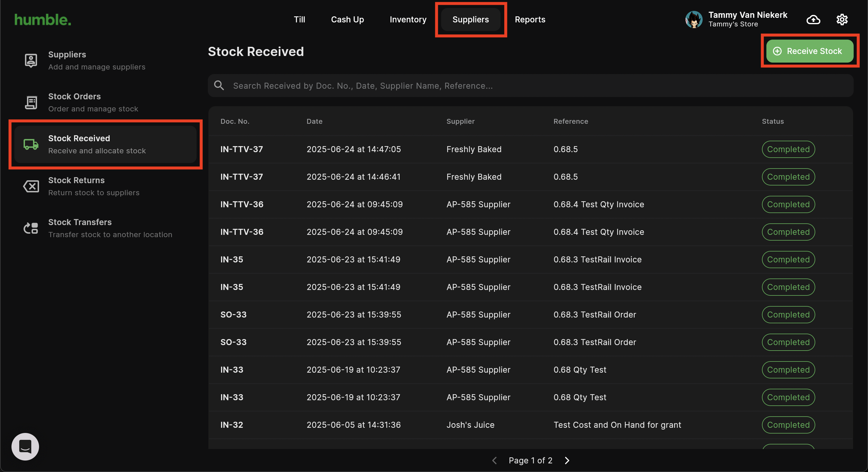Click the Receive Stock button
Screen dimensions: 868x472
810,51
